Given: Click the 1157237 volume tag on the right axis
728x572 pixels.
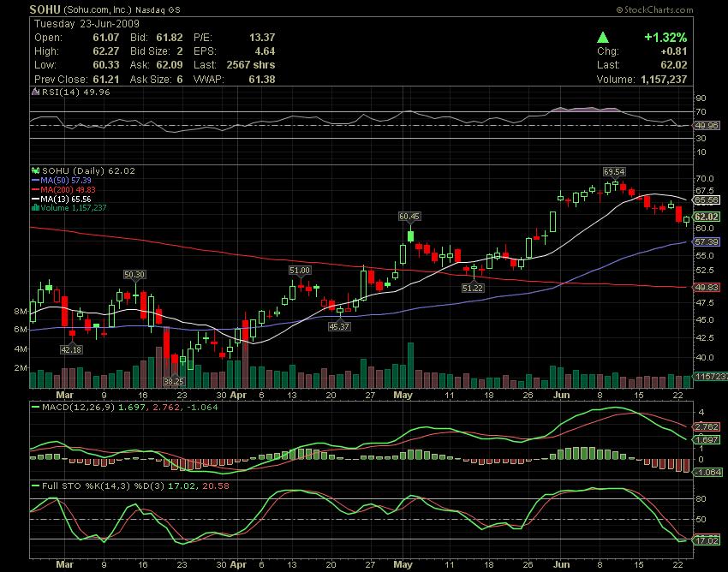Looking at the screenshot, I should [x=710, y=377].
